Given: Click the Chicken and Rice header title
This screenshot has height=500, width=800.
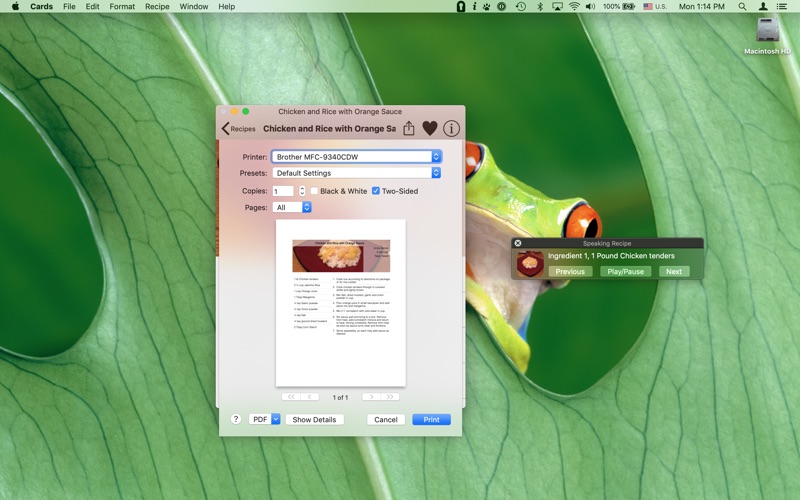Looking at the screenshot, I should pos(329,129).
